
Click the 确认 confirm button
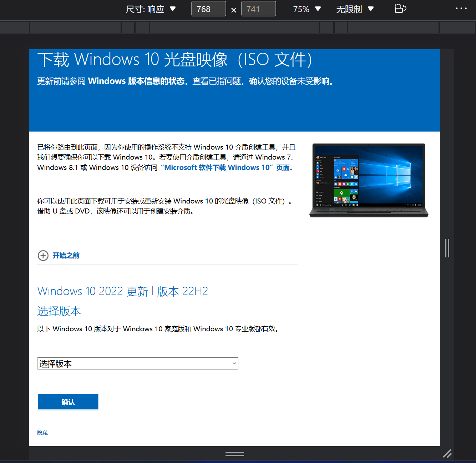(x=68, y=402)
